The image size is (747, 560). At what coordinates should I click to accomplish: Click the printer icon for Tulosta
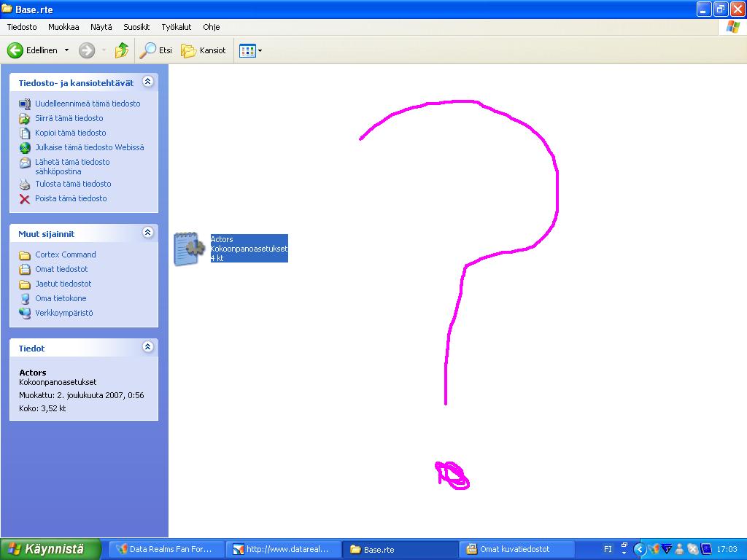click(x=25, y=184)
